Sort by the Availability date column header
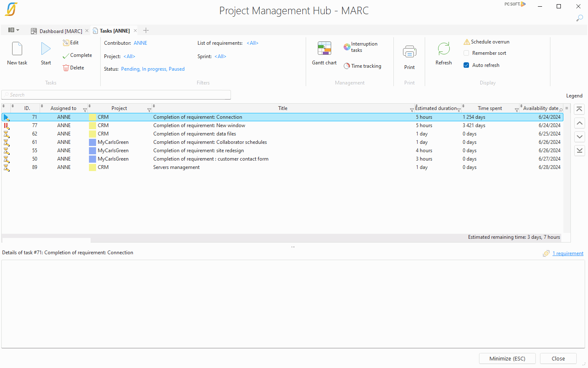588x368 pixels. [540, 108]
